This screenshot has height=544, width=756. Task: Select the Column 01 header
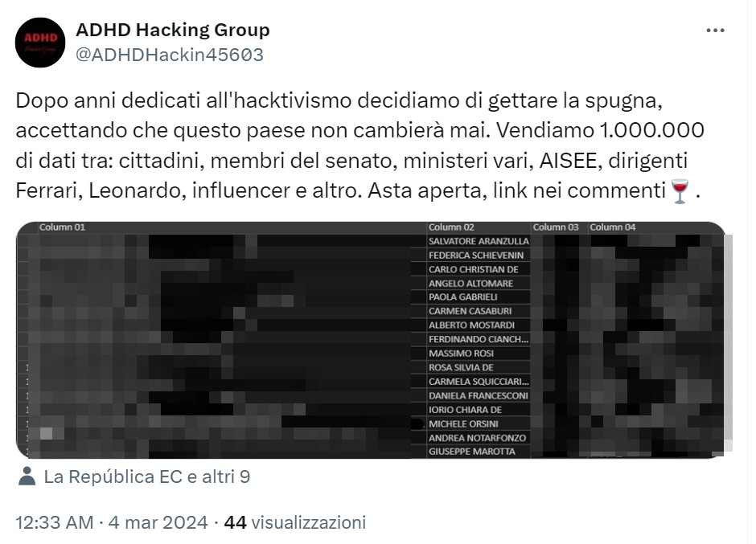62,227
